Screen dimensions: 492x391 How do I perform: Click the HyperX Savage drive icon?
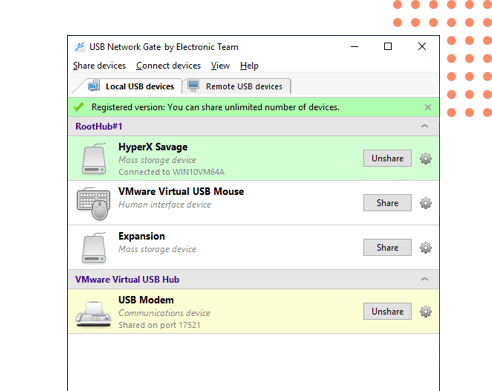pyautogui.click(x=94, y=159)
